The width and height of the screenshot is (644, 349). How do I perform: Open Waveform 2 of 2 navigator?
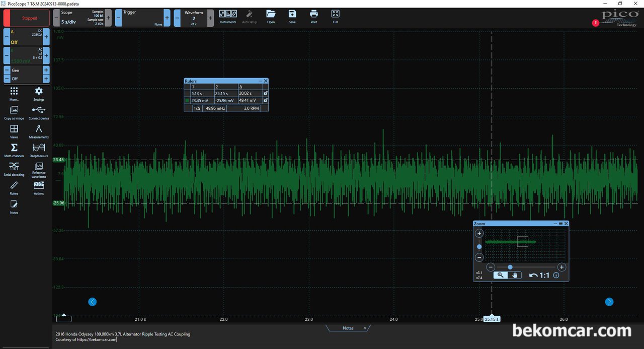(x=194, y=18)
